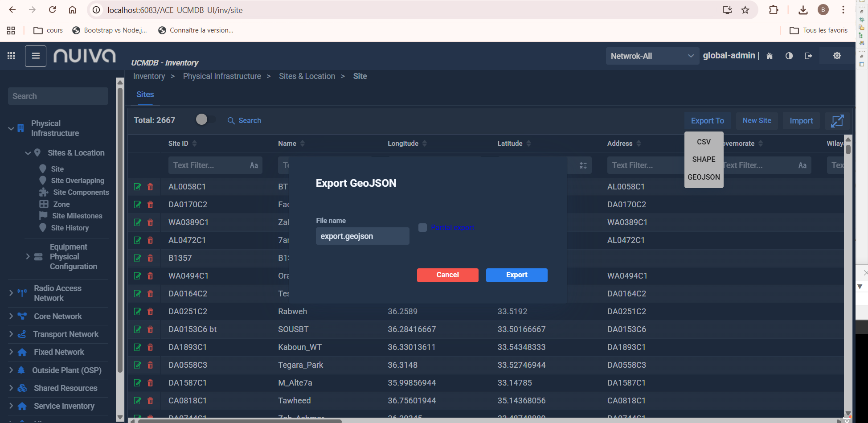Open settings gear in header
868x423 pixels.
(837, 56)
